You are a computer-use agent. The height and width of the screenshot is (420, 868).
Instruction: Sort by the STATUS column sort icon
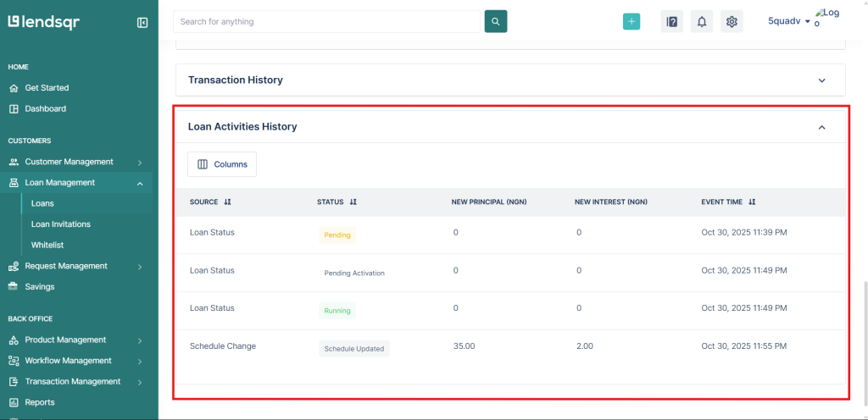pyautogui.click(x=353, y=202)
